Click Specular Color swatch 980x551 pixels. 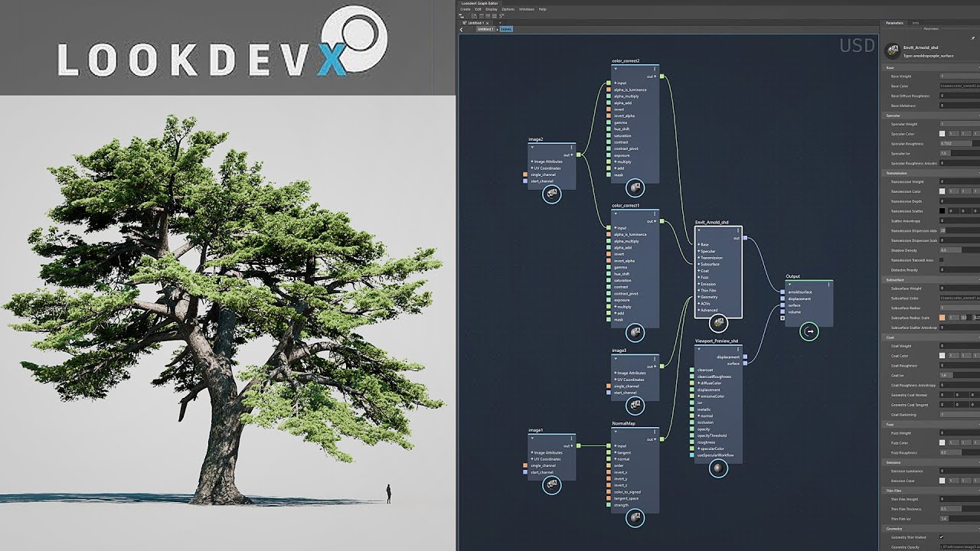[942, 134]
